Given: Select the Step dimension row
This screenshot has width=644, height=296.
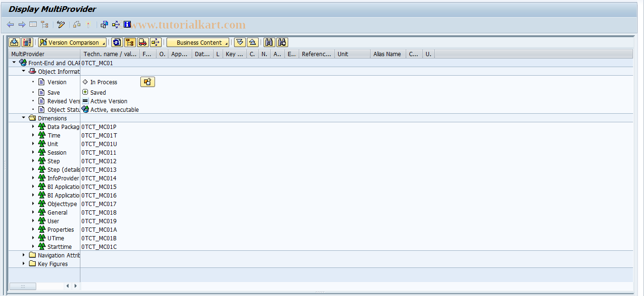Looking at the screenshot, I should point(54,161).
